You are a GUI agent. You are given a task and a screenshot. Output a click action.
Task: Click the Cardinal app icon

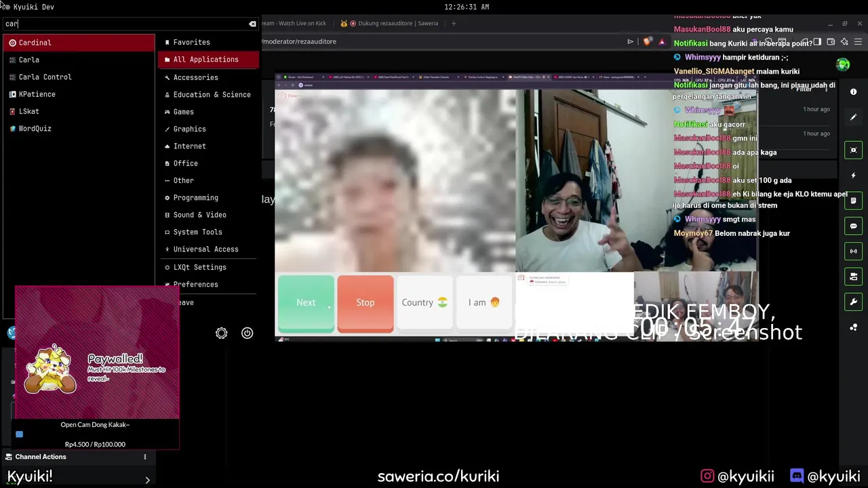(12, 43)
